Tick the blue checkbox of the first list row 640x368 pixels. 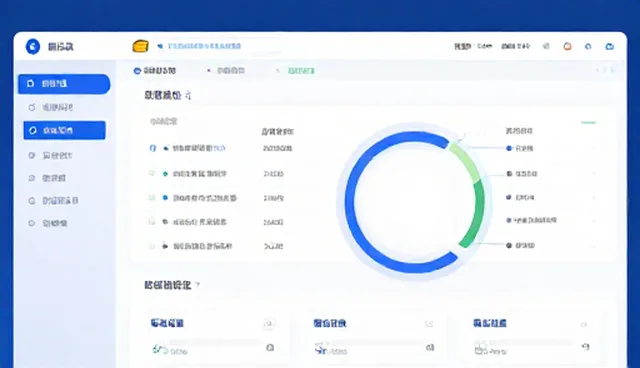153,148
